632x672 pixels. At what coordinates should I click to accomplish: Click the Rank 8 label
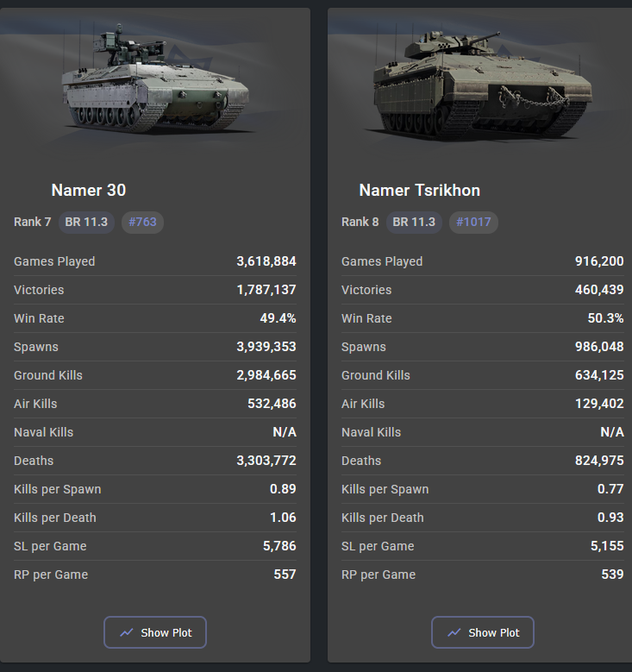click(360, 222)
